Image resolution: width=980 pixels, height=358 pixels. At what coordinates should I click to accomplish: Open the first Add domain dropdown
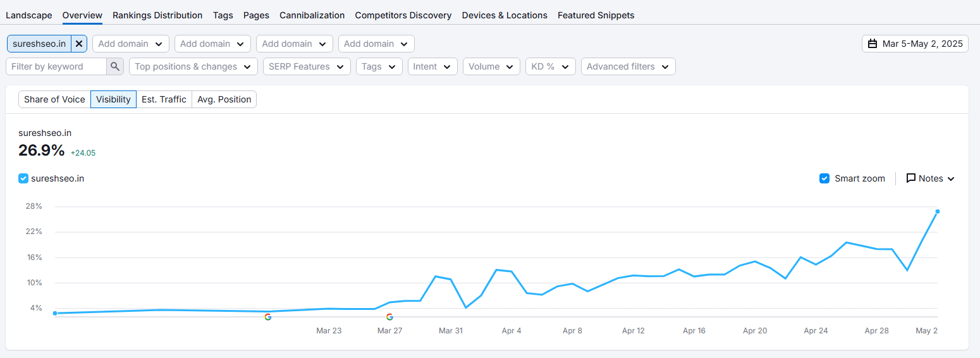130,44
